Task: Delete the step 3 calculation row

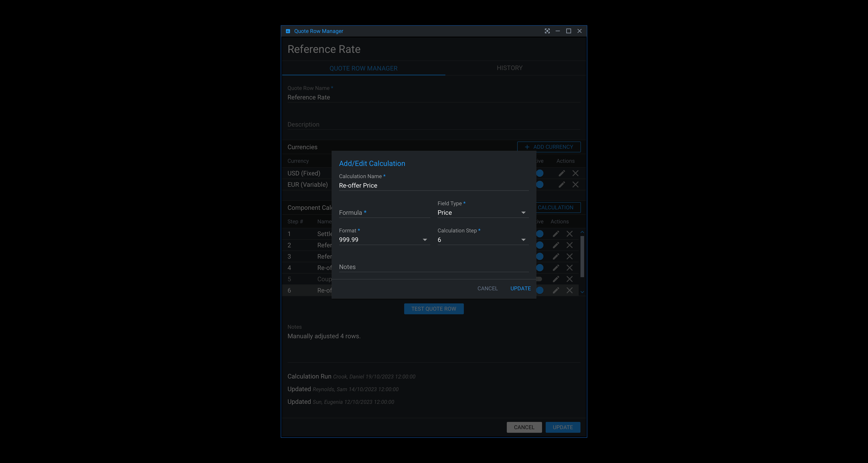Action: click(x=569, y=256)
